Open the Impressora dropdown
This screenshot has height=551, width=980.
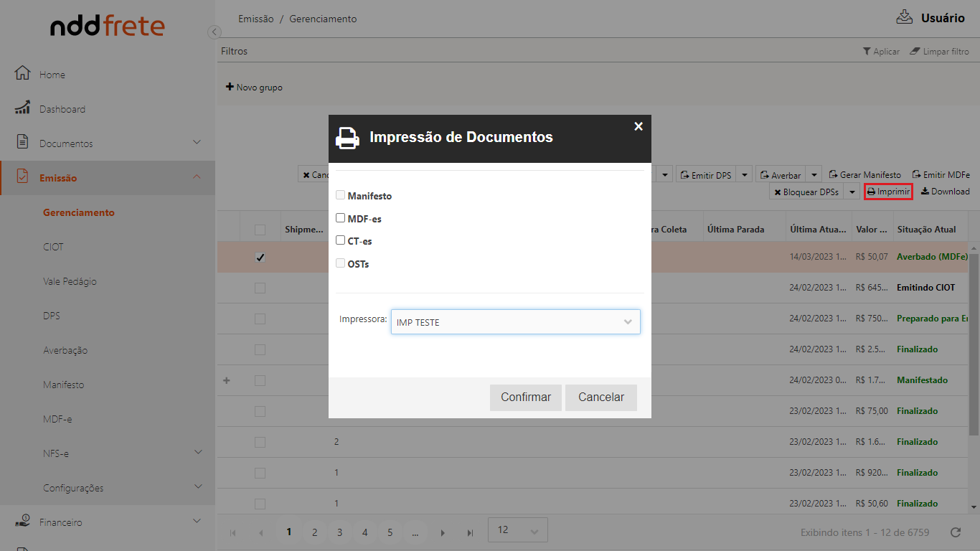[x=515, y=322]
